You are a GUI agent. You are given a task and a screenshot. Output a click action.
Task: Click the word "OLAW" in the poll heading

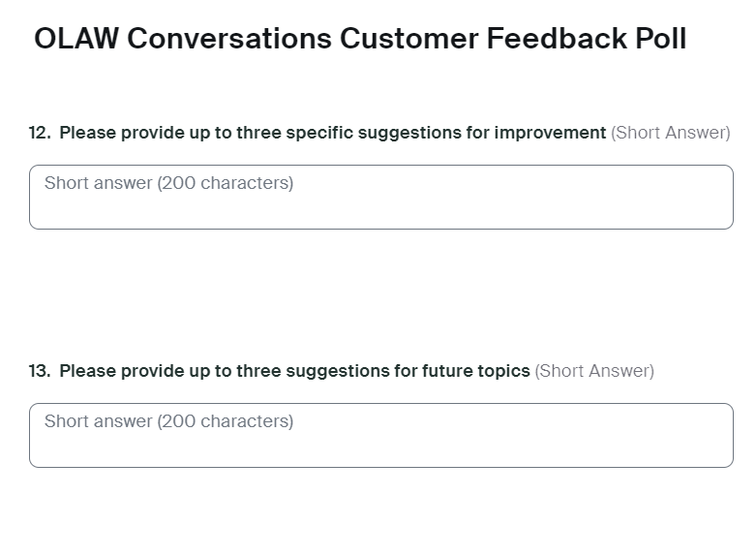pos(76,39)
